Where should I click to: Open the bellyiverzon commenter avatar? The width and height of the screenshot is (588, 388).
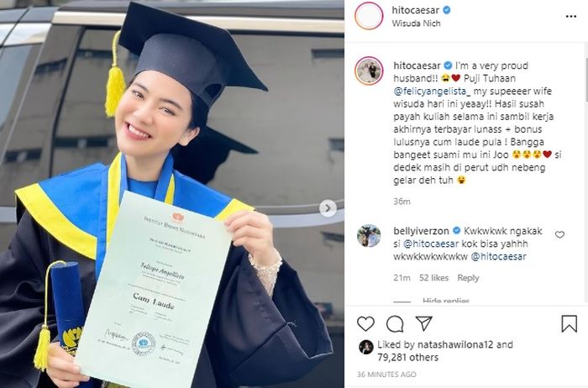[x=369, y=236]
